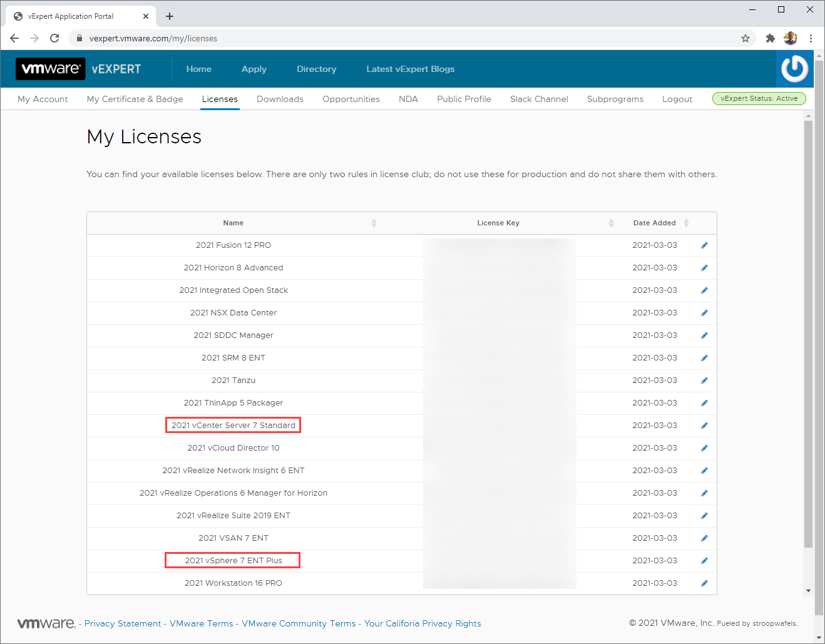
Task: Open the Apply menu item
Action: (x=254, y=69)
